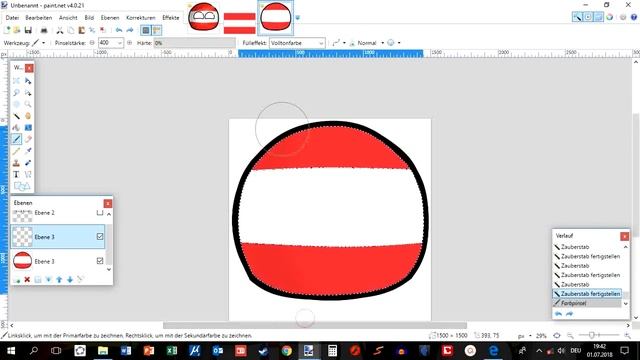Image resolution: width=640 pixels, height=360 pixels.
Task: Select the Magic Wand tool
Action: (16, 116)
